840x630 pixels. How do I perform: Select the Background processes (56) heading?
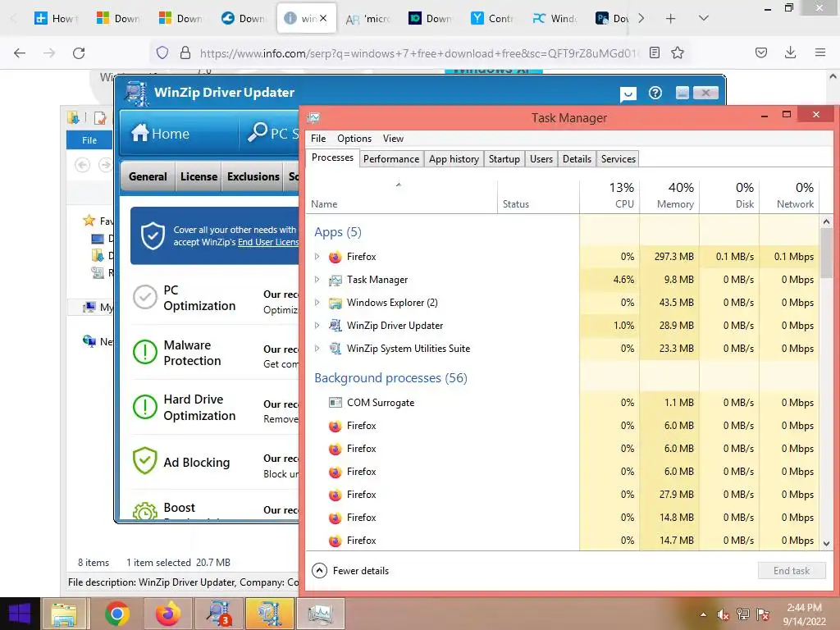click(x=390, y=377)
